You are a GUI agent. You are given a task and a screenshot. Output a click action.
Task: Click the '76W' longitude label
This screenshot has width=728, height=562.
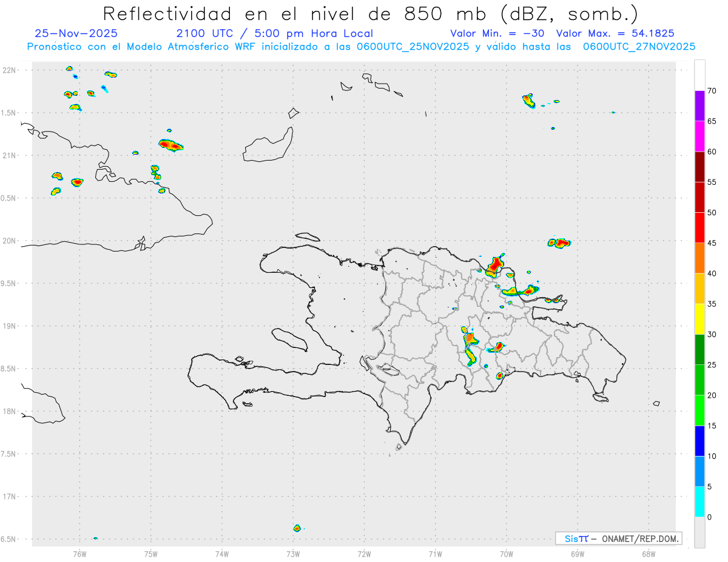[79, 554]
